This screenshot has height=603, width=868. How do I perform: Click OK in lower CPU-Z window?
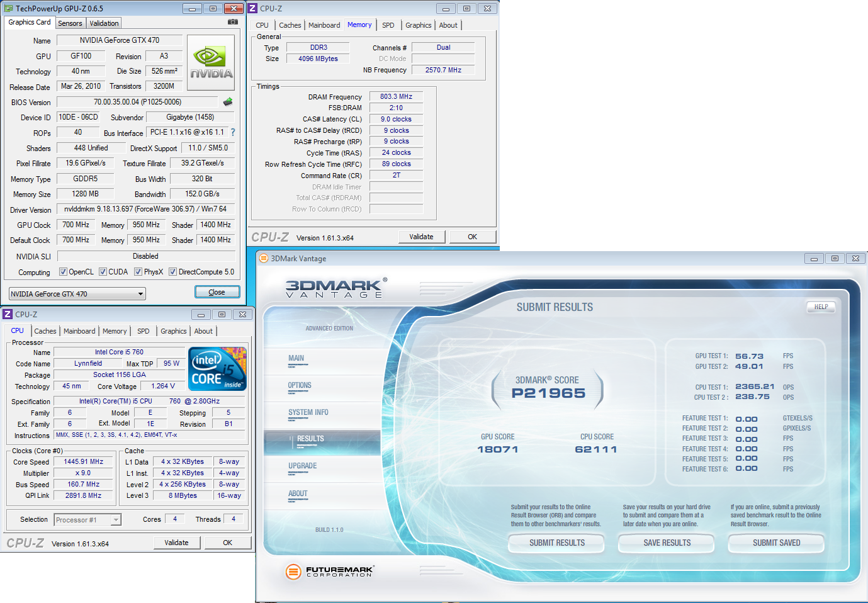228,543
